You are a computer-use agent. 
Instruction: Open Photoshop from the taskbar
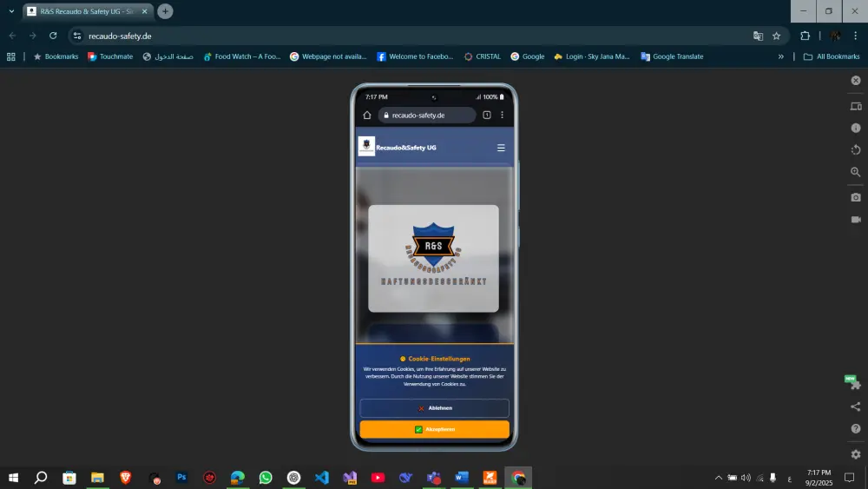pos(181,478)
